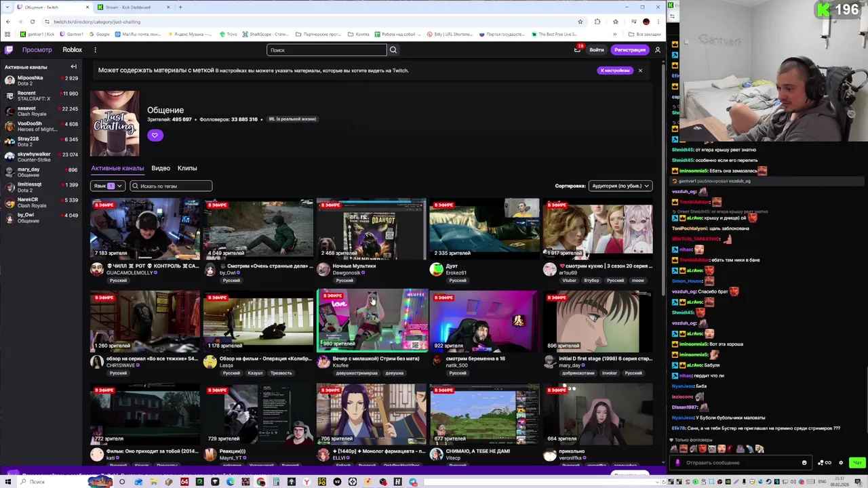The height and width of the screenshot is (488, 868).
Task: Click the Регистрация sign-up button
Action: click(x=630, y=49)
